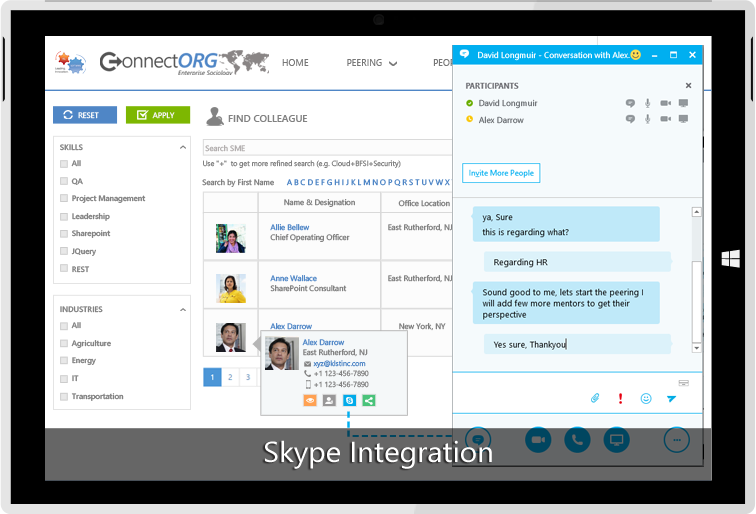Click David Longmuir's screen share icon
This screenshot has width=756, height=514.
click(683, 103)
